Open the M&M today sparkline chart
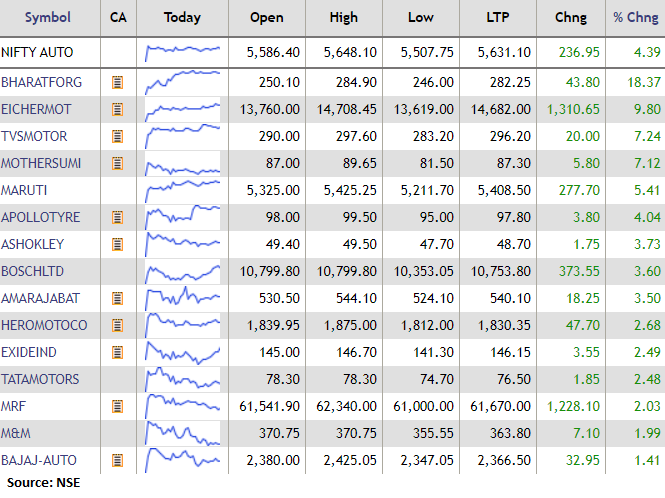Image resolution: width=665 pixels, height=498 pixels. point(182,433)
